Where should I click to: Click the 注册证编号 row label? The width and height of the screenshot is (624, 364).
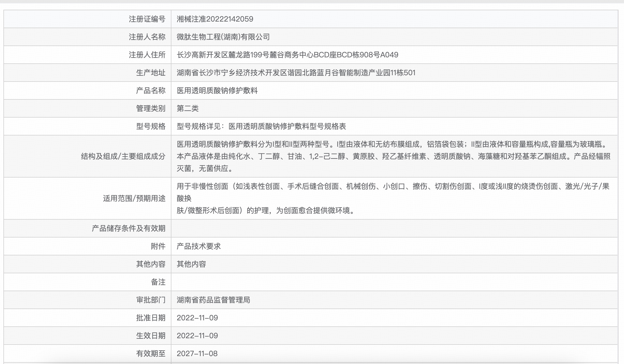(147, 19)
